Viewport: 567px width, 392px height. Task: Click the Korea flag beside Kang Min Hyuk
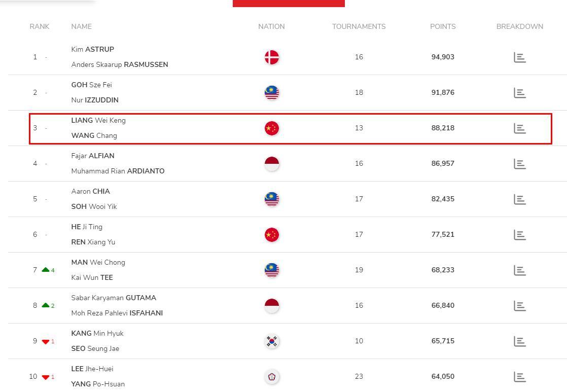pyautogui.click(x=271, y=341)
